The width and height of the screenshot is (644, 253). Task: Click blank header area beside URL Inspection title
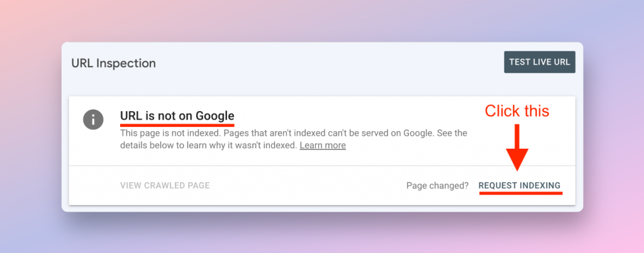click(328, 63)
